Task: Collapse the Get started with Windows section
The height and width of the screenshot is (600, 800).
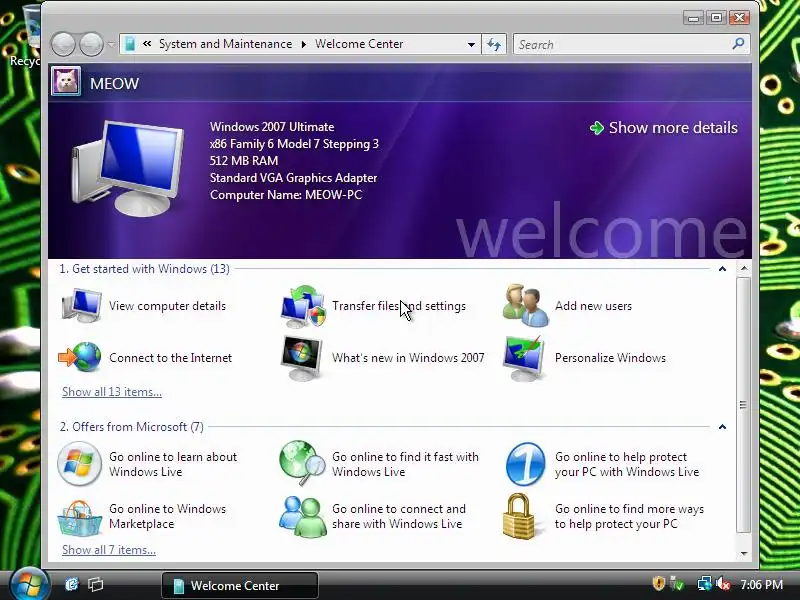Action: 722,268
